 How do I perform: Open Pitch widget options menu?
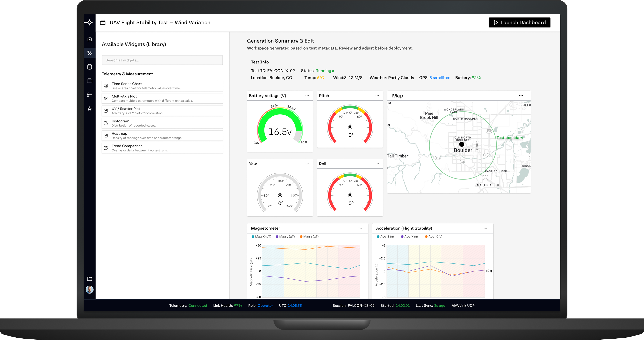point(377,96)
